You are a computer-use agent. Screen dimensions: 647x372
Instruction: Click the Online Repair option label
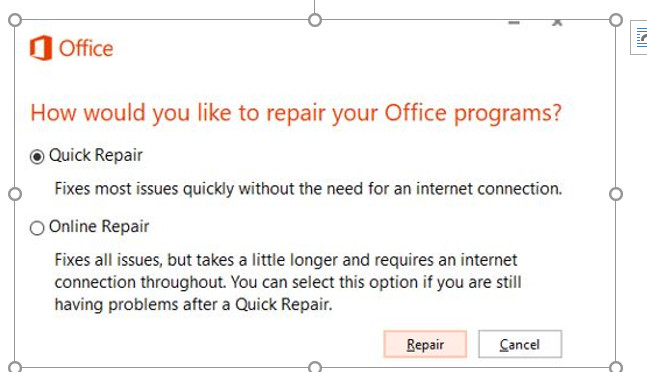99,226
